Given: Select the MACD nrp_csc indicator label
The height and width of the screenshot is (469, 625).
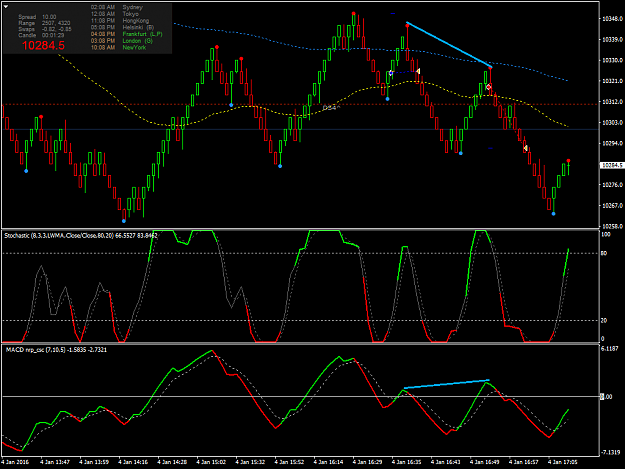Looking at the screenshot, I should pyautogui.click(x=56, y=349).
